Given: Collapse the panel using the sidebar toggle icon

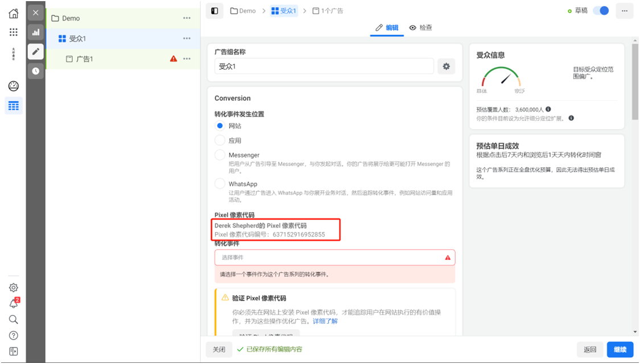Looking at the screenshot, I should tap(214, 10).
